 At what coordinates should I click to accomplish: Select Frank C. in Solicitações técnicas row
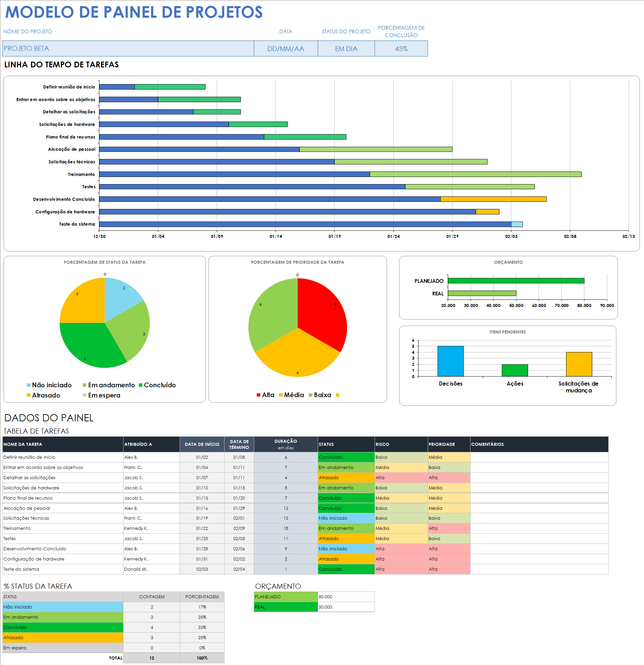coord(151,518)
